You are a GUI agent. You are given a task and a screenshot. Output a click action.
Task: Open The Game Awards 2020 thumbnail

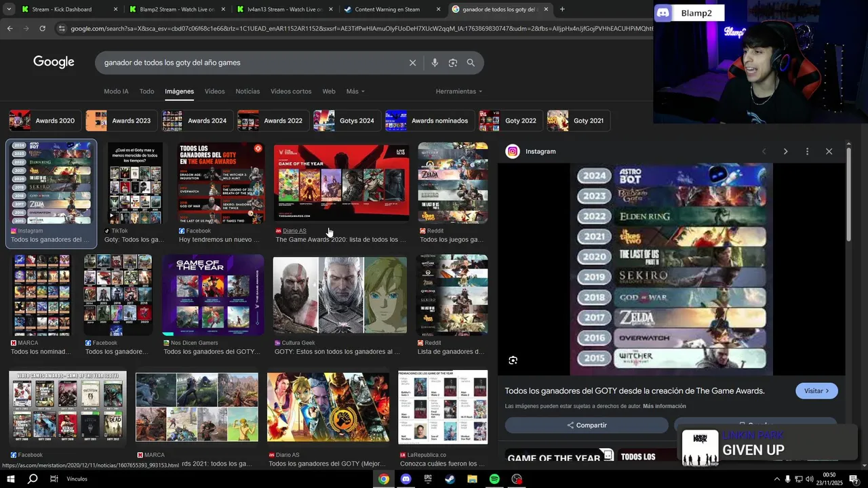[x=341, y=182]
